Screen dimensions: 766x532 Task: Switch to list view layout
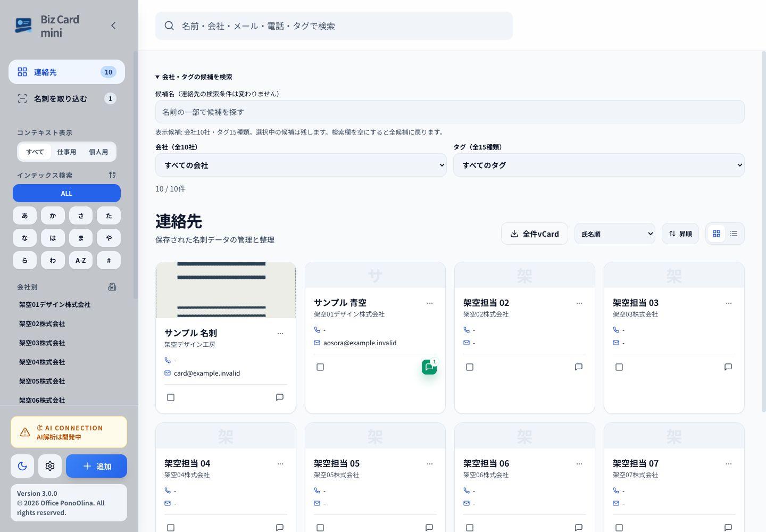click(734, 234)
